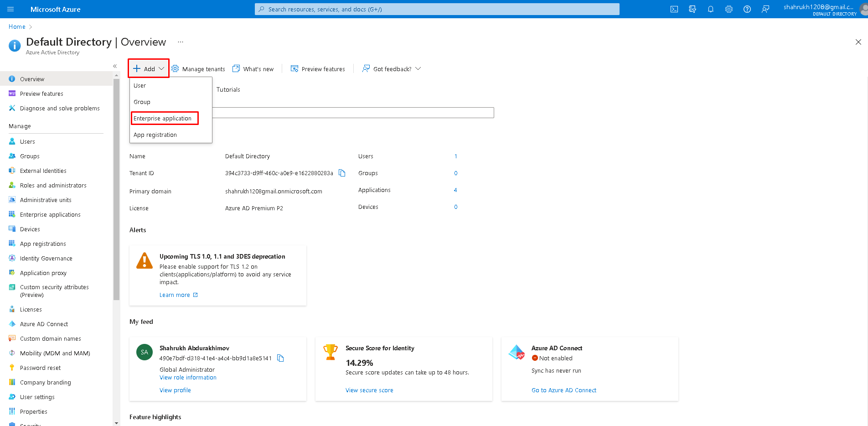Open the Users count link 1
This screenshot has height=426, width=868.
click(x=455, y=156)
